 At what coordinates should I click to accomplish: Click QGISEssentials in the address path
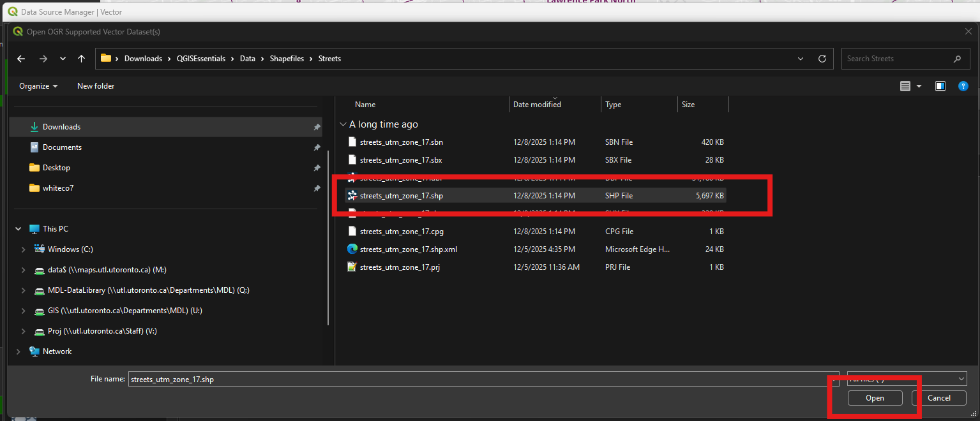click(201, 59)
